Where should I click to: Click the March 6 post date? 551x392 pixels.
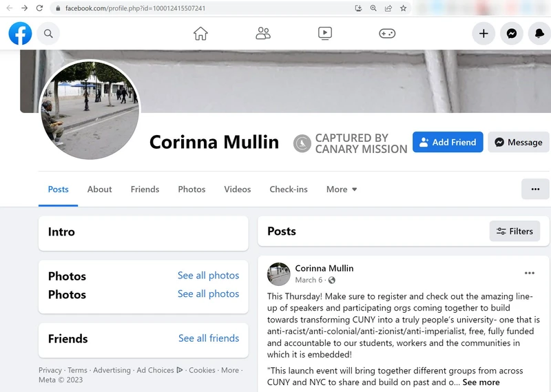pyautogui.click(x=309, y=280)
